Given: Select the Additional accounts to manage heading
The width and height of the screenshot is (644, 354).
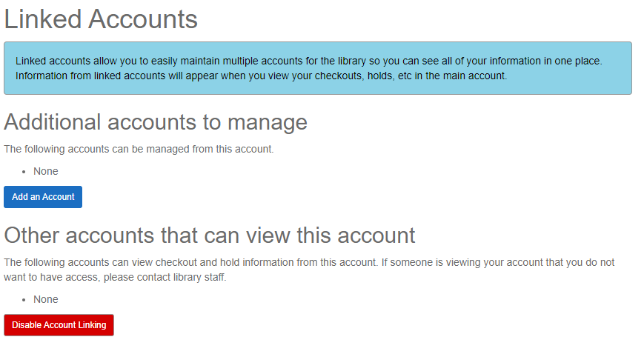Looking at the screenshot, I should pyautogui.click(x=156, y=121).
